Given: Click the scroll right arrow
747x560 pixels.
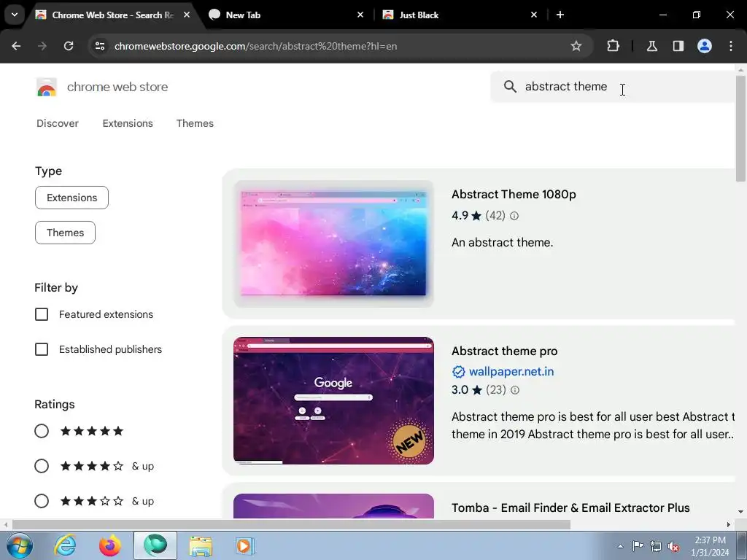Looking at the screenshot, I should coord(729,524).
